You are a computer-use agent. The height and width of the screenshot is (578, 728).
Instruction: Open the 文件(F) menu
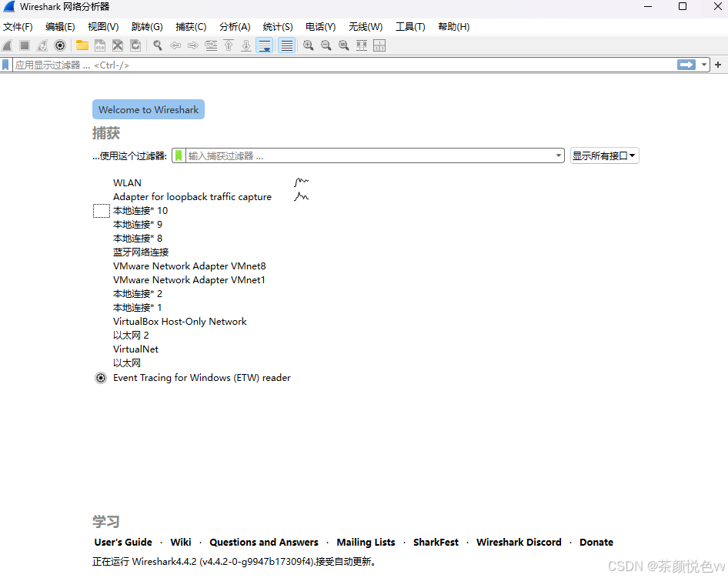pos(18,27)
